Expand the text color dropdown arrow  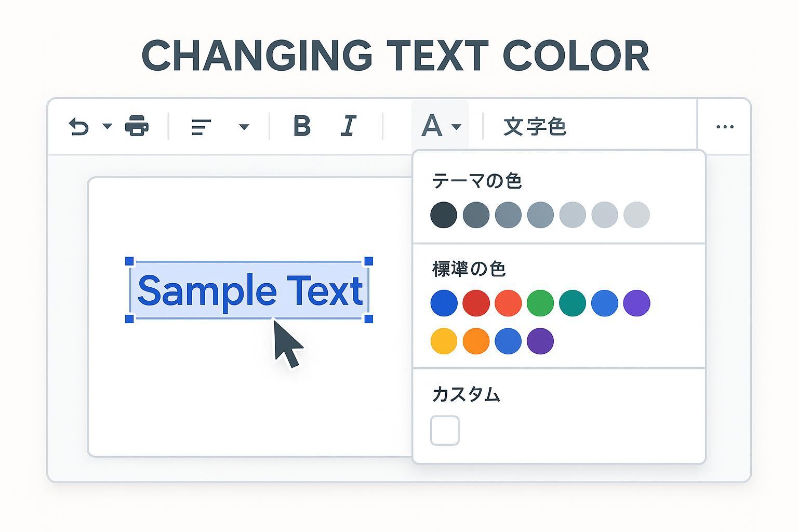point(456,126)
